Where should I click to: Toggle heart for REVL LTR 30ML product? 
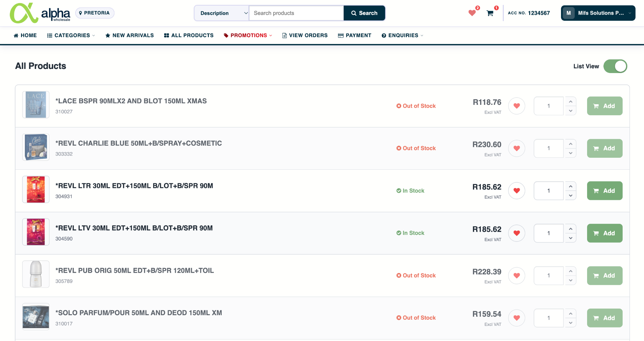tap(517, 190)
